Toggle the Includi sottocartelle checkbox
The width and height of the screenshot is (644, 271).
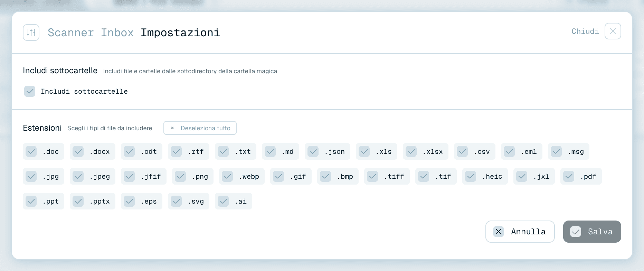[30, 91]
